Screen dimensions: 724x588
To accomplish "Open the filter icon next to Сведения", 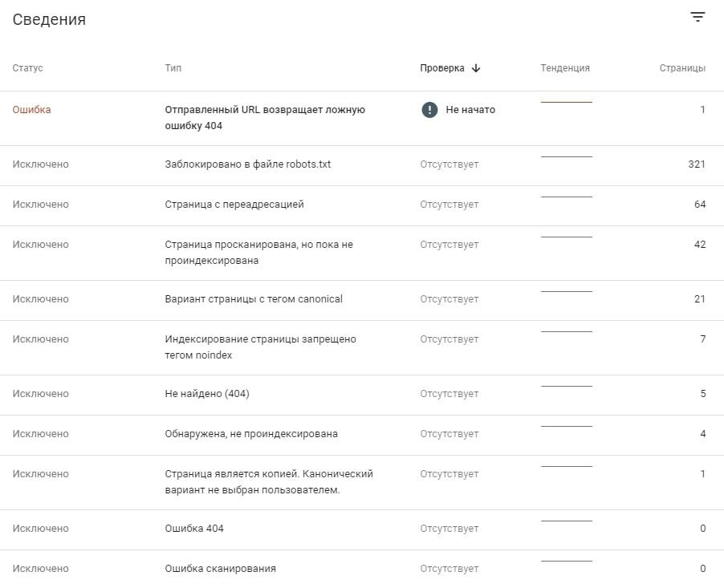I will coord(698,18).
